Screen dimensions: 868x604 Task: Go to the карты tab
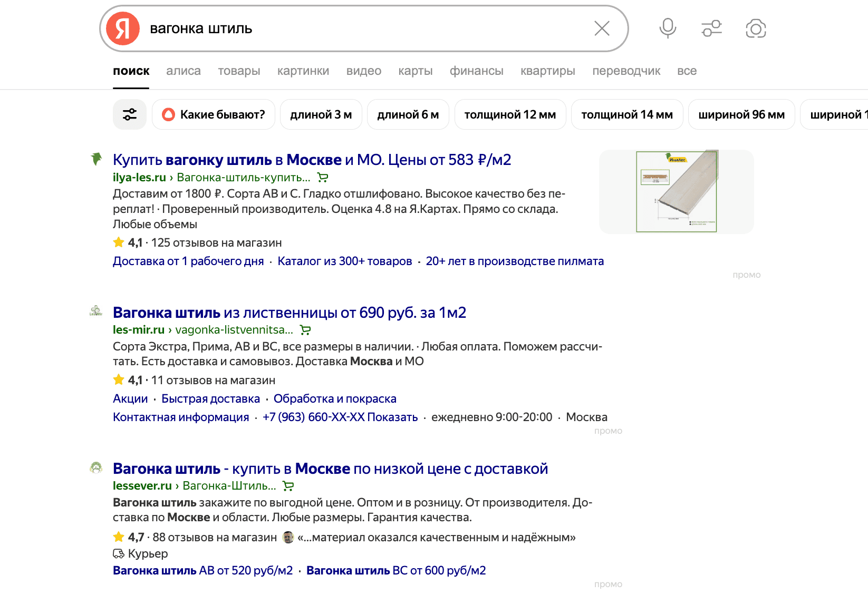point(416,71)
